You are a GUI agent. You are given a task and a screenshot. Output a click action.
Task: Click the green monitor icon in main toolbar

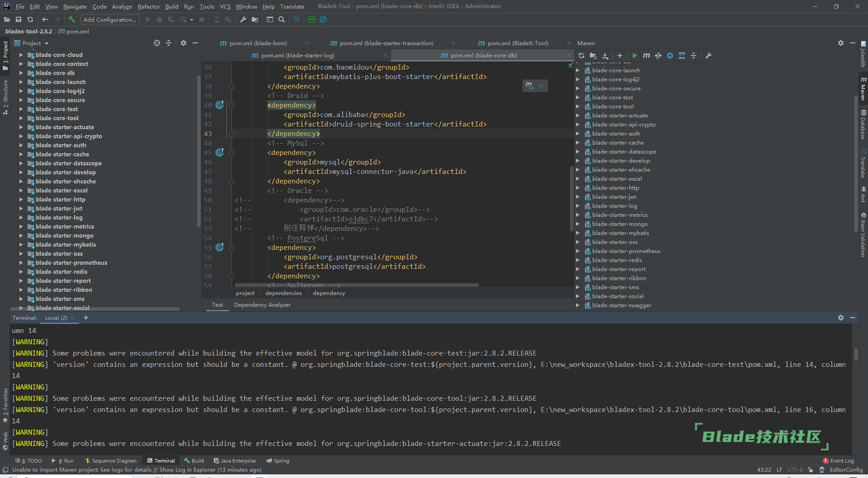click(311, 19)
